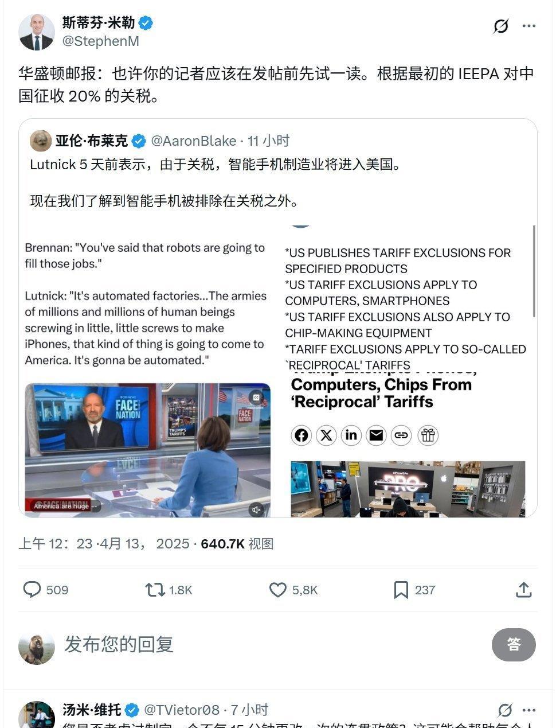Click the gift article icon in the article image

point(428,435)
